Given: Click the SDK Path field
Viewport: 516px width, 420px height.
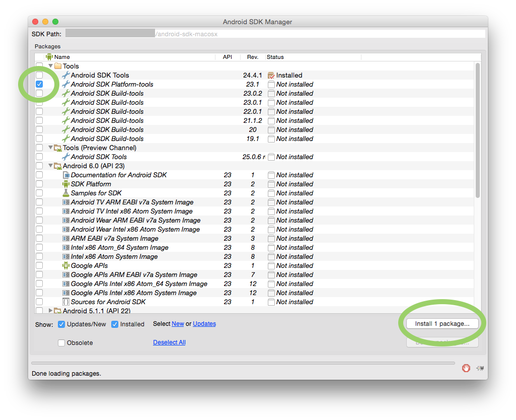Looking at the screenshot, I should coord(275,34).
